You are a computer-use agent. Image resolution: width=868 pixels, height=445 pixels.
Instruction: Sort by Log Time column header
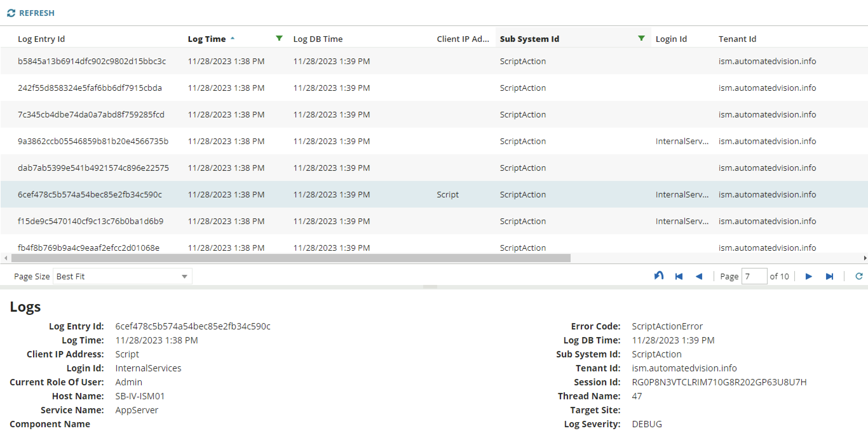coord(207,39)
